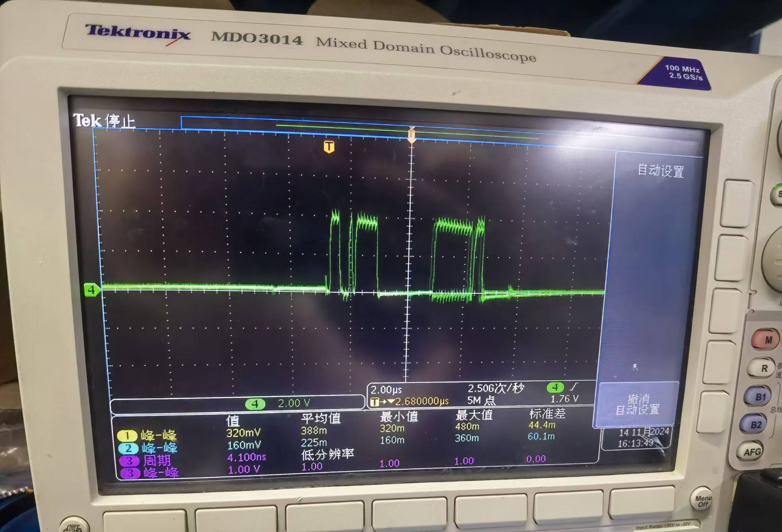Click the channel 4 trigger source badge

pos(555,387)
